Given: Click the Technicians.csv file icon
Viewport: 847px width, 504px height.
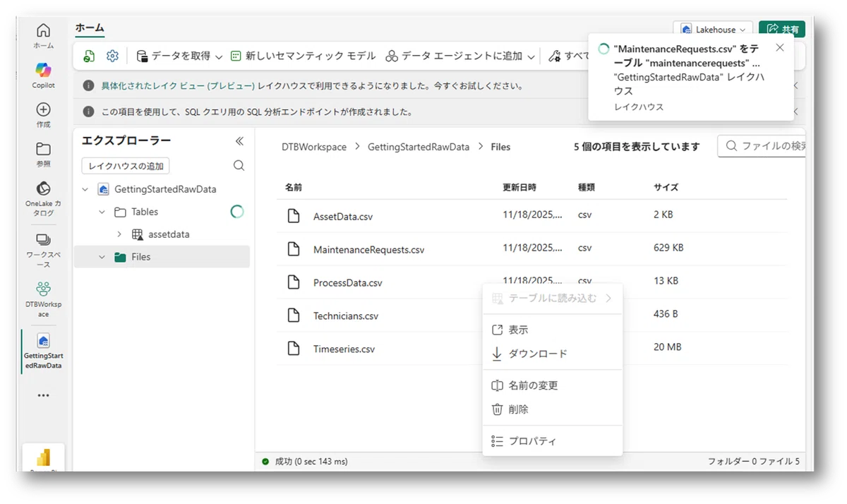Looking at the screenshot, I should point(294,316).
